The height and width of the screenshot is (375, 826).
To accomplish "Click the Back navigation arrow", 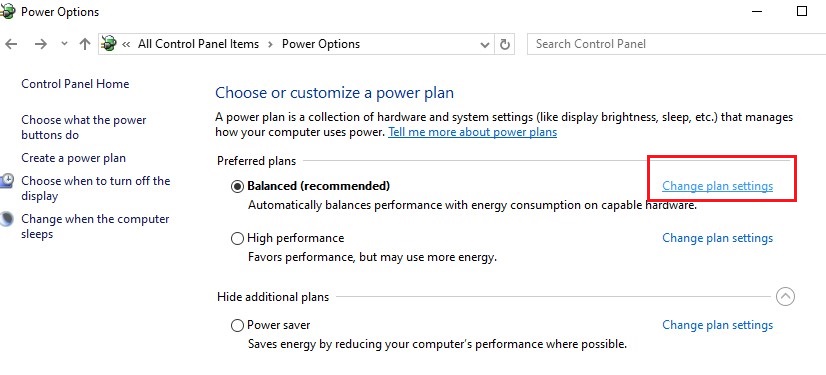I will click(x=11, y=44).
